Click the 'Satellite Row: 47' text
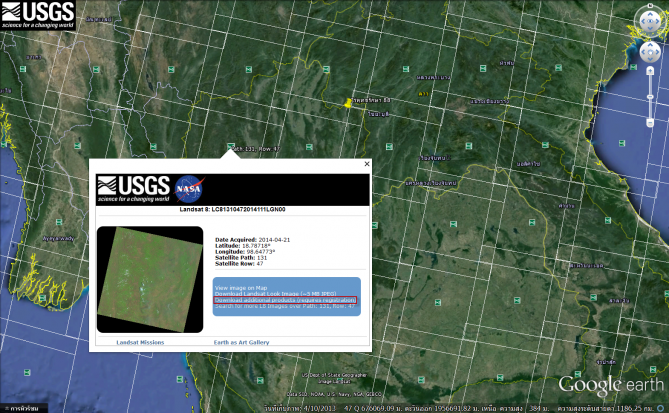 click(239, 264)
